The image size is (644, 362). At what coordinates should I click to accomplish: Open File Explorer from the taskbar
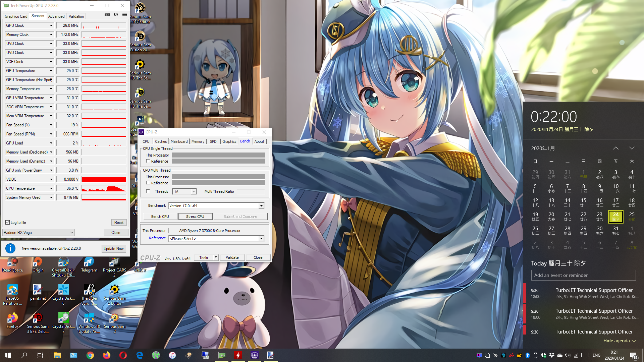click(x=57, y=355)
